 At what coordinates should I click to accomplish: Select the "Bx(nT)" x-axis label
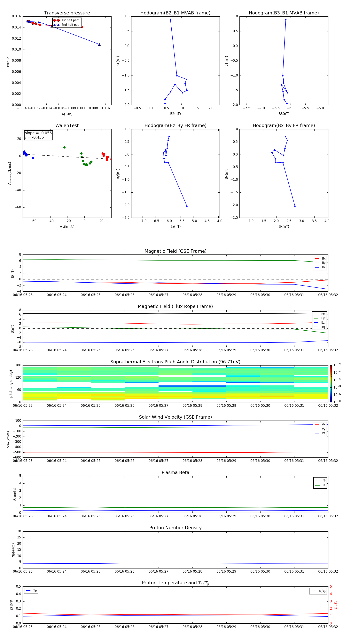click(x=284, y=227)
